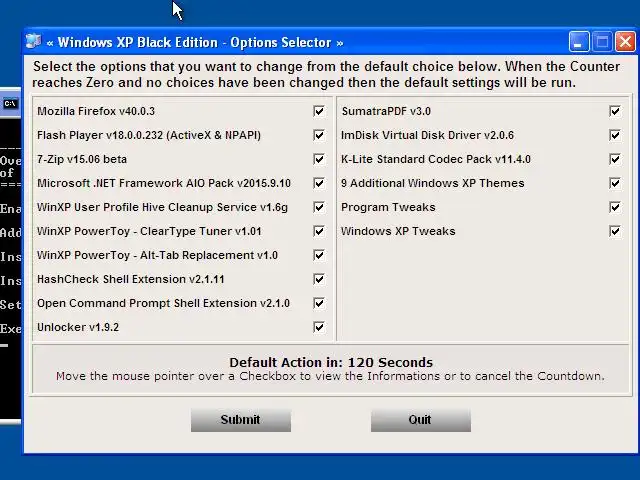Toggle Open Command Prompt Shell Extension
The width and height of the screenshot is (640, 480).
point(319,303)
